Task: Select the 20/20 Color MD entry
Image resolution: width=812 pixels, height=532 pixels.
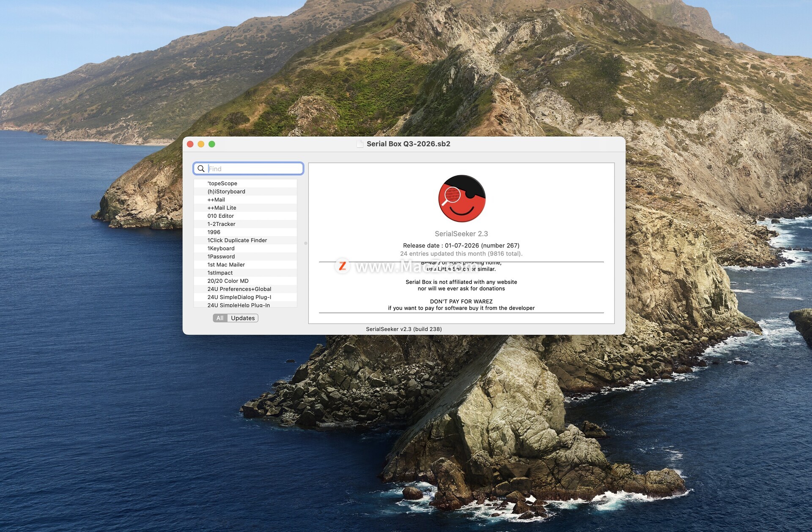Action: [x=245, y=281]
